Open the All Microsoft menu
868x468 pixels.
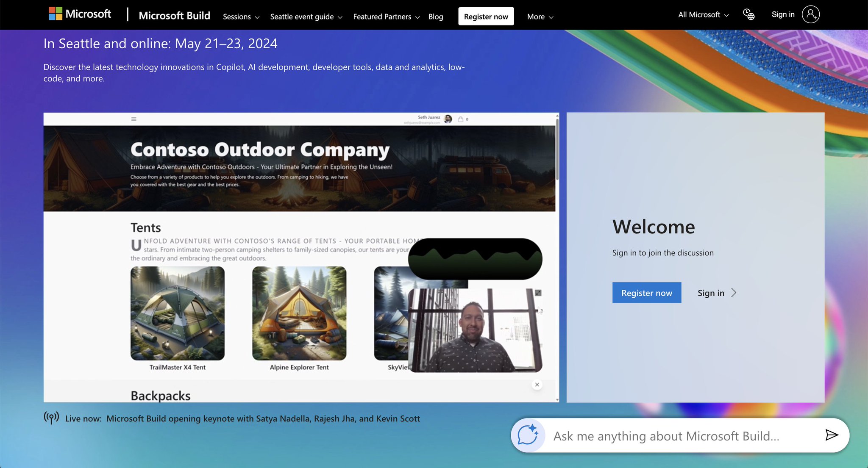coord(704,15)
